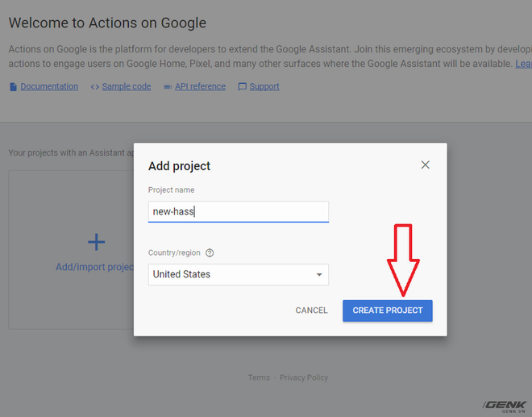532x417 pixels.
Task: Click the Project name label
Action: pos(172,190)
